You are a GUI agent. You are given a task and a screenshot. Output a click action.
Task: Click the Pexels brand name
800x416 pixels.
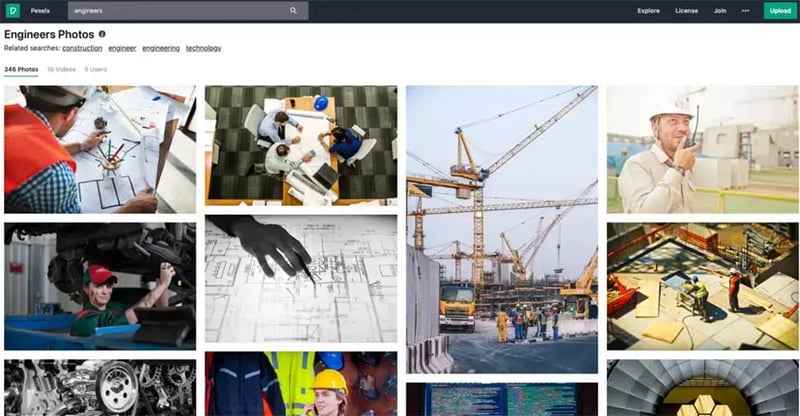tap(40, 11)
